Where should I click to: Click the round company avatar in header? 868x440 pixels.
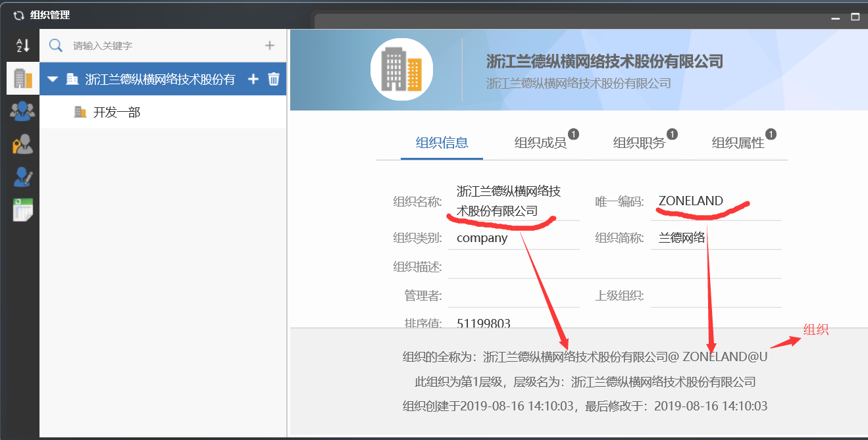coord(401,69)
